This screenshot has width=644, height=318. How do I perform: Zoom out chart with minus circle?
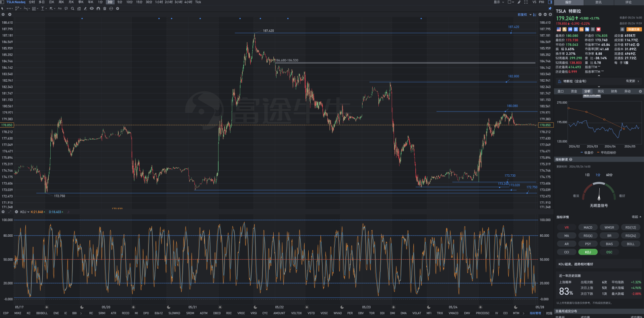coord(545,14)
